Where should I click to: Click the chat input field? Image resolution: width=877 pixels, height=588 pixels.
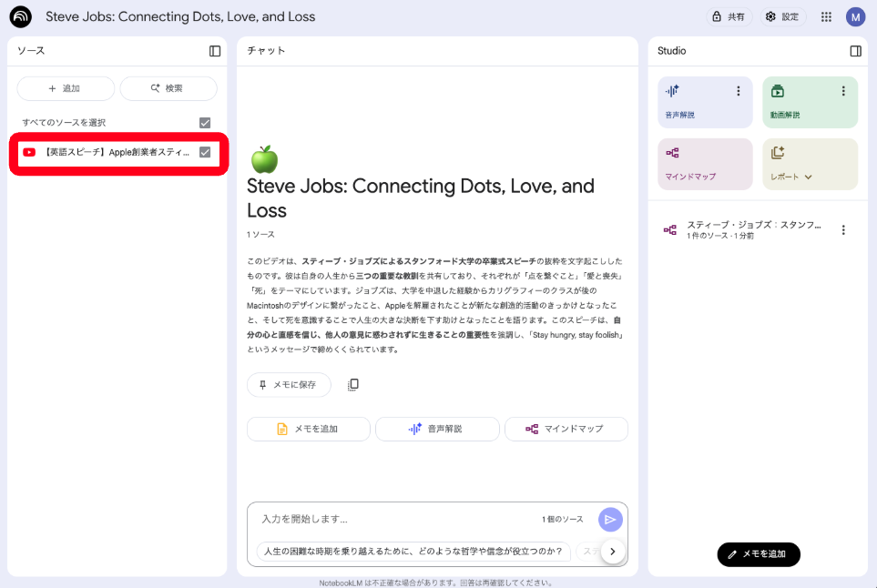click(397, 519)
